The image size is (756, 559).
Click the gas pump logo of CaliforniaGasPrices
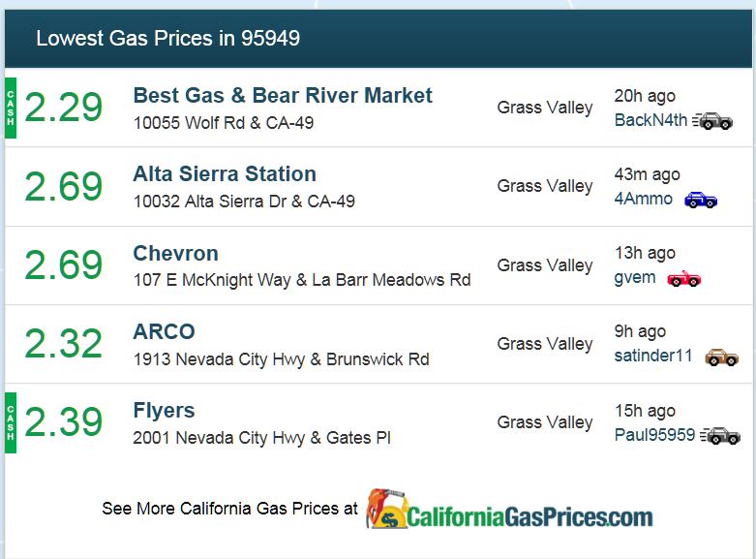click(x=386, y=509)
